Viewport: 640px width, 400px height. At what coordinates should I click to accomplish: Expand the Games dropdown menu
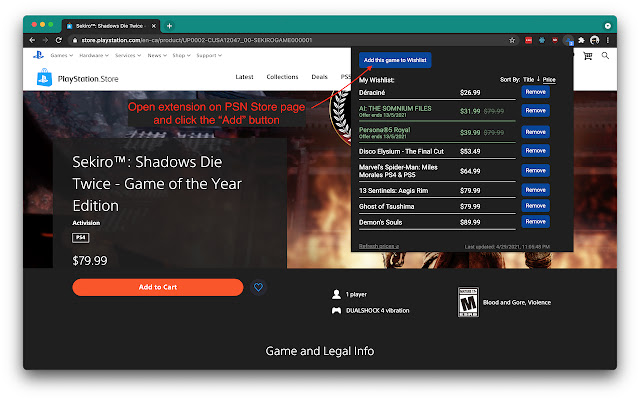pos(61,55)
